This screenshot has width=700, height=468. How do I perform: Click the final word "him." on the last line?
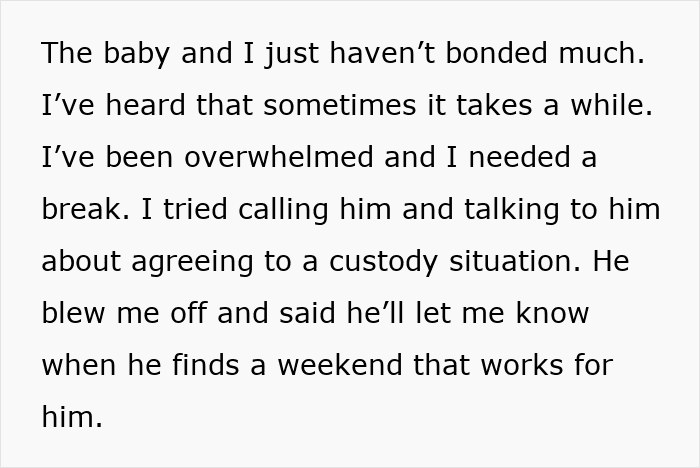pyautogui.click(x=73, y=417)
